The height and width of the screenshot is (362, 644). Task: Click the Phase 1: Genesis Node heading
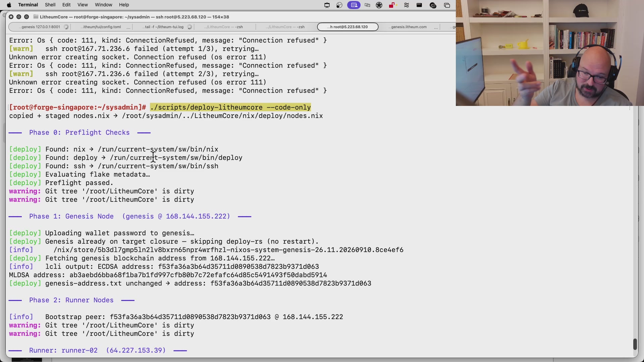pyautogui.click(x=130, y=216)
